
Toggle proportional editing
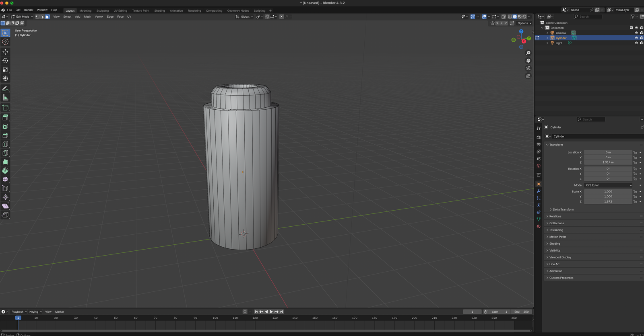(281, 16)
